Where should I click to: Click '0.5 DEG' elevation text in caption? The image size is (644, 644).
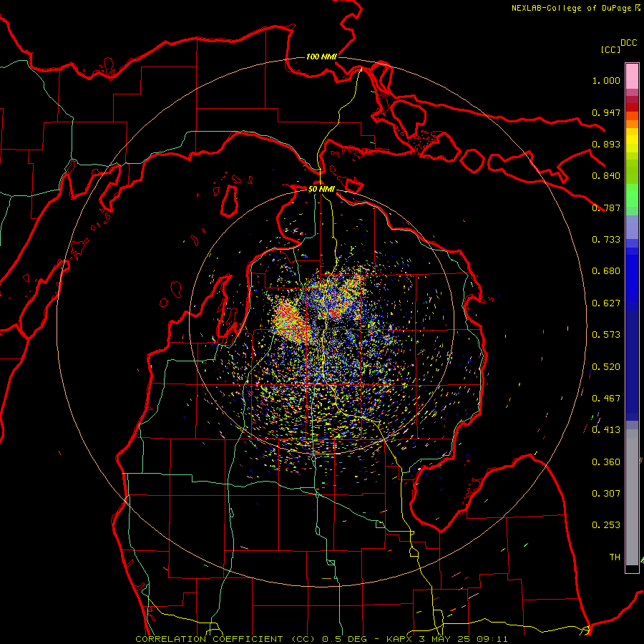pyautogui.click(x=345, y=639)
